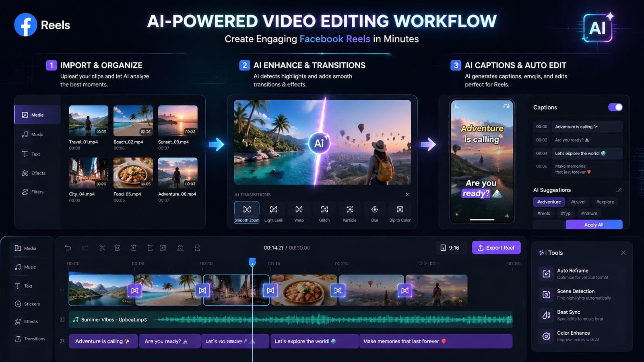Image resolution: width=644 pixels, height=362 pixels.
Task: Switch to Music in the import panel sidebar
Action: [x=33, y=134]
